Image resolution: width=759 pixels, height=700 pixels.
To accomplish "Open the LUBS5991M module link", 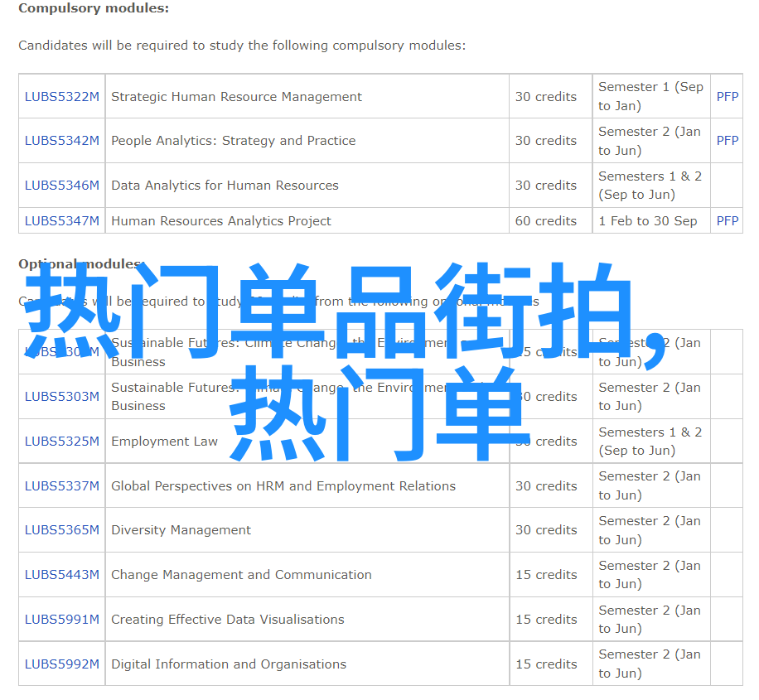I will (61, 620).
